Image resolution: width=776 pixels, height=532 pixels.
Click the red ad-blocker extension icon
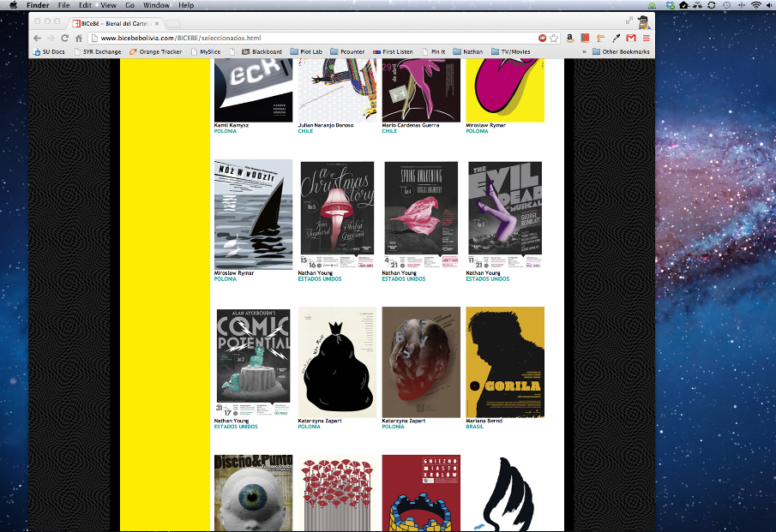pyautogui.click(x=544, y=38)
